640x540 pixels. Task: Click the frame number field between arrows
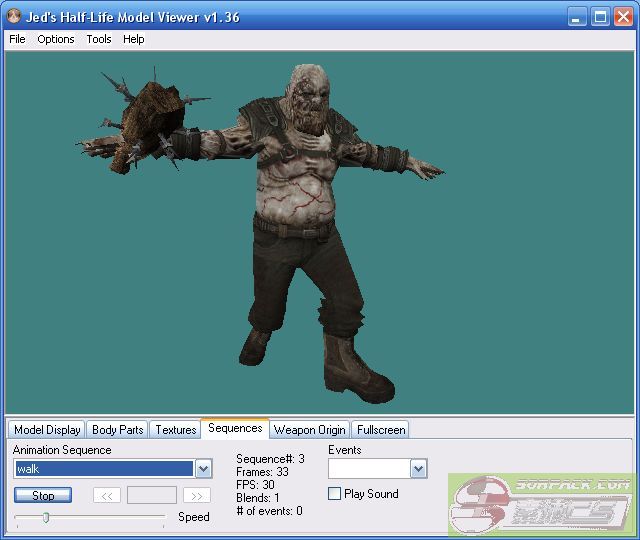pyautogui.click(x=152, y=495)
